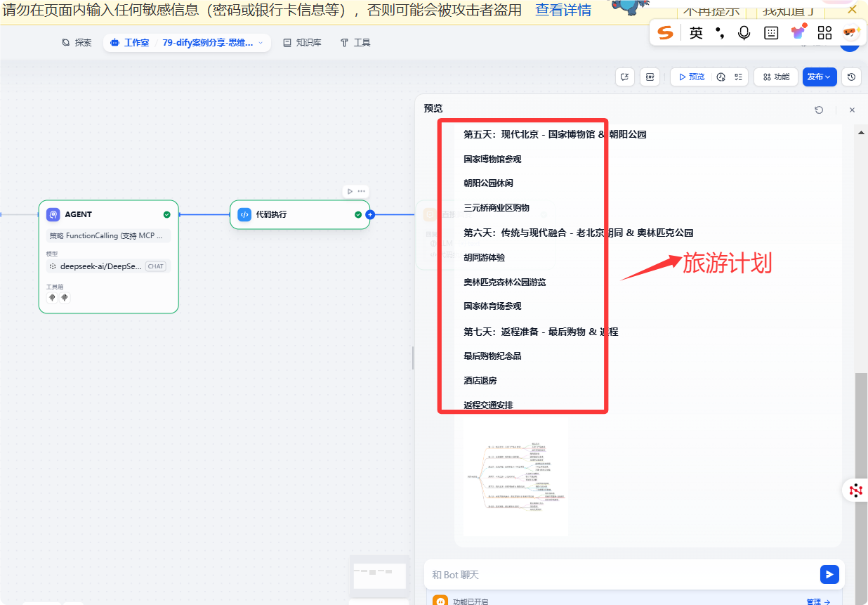Click the restart conversation icon in the preview panel
The height and width of the screenshot is (605, 868).
(x=819, y=110)
